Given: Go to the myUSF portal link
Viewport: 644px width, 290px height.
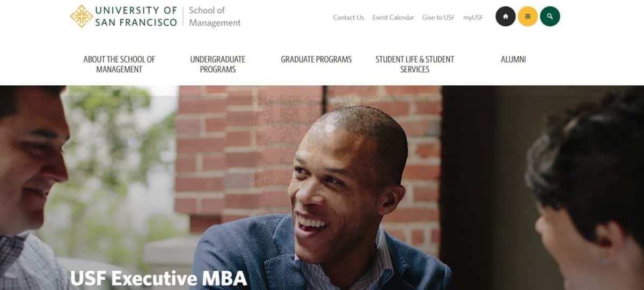Looking at the screenshot, I should pyautogui.click(x=473, y=18).
